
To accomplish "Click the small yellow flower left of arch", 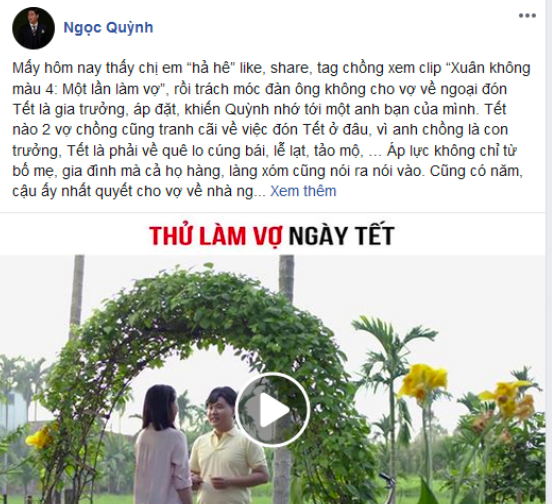I will click(40, 436).
